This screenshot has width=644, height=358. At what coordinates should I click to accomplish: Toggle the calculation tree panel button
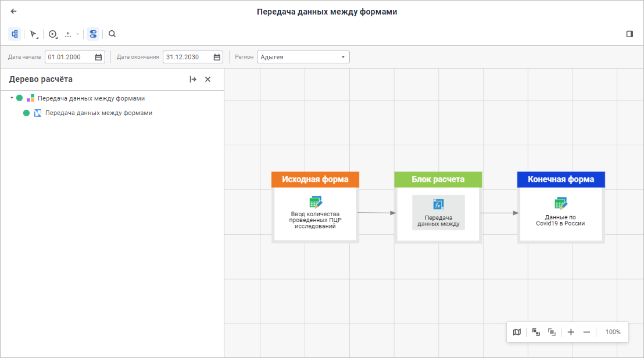click(x=15, y=34)
